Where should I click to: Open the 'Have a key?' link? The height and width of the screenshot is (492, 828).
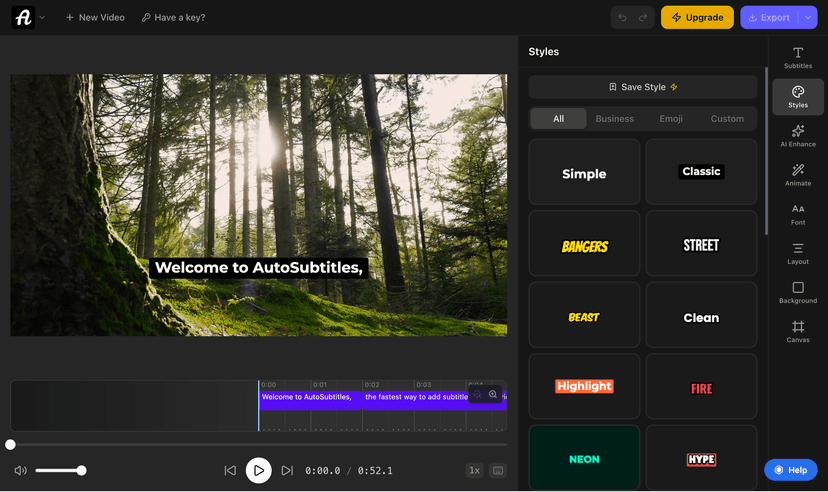point(173,17)
